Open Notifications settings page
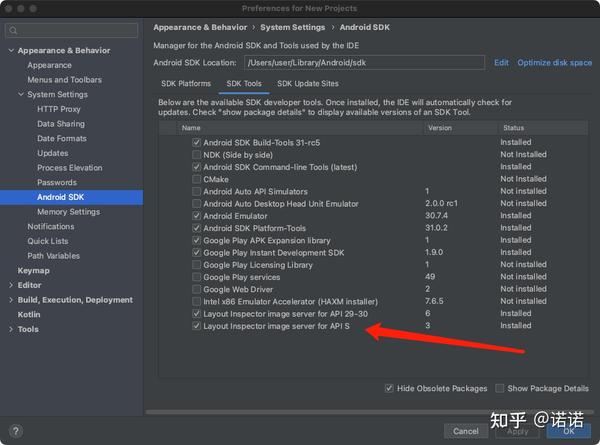This screenshot has width=600, height=445. (x=51, y=227)
